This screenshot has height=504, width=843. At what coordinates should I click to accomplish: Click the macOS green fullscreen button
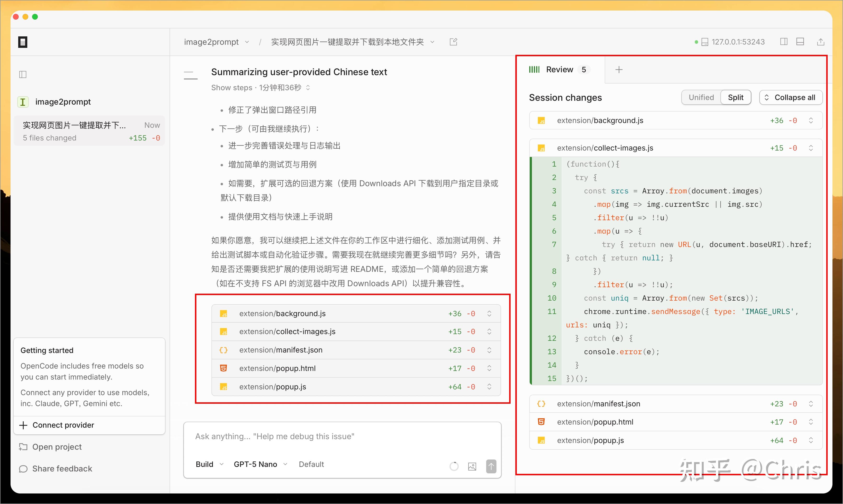pos(35,17)
